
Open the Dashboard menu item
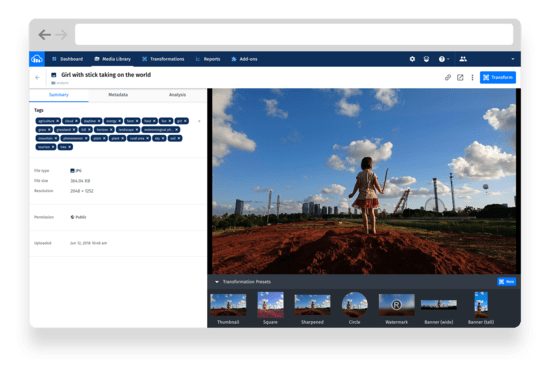click(67, 59)
